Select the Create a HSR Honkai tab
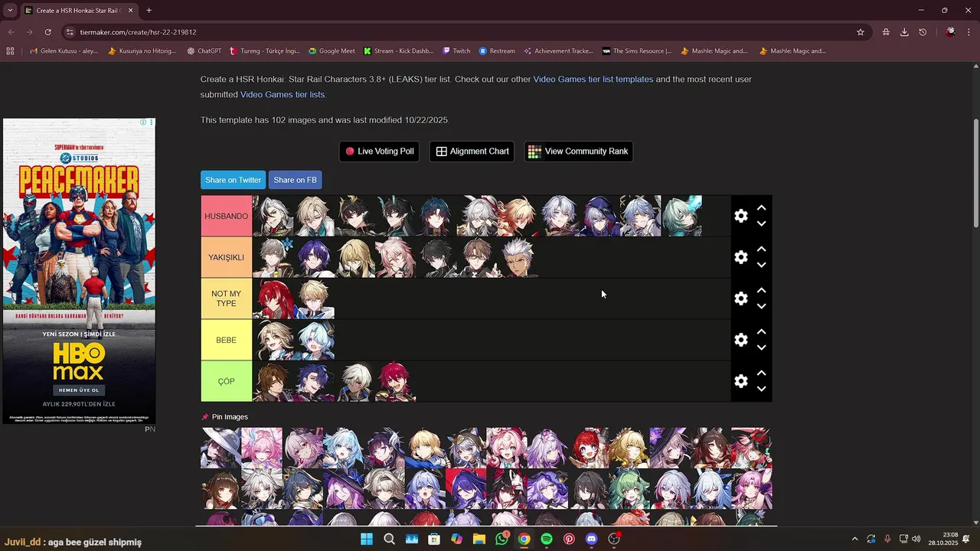This screenshot has height=551, width=980. [x=78, y=11]
